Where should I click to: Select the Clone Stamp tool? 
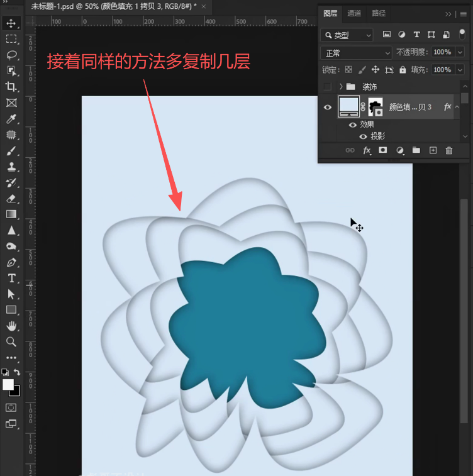tap(11, 167)
